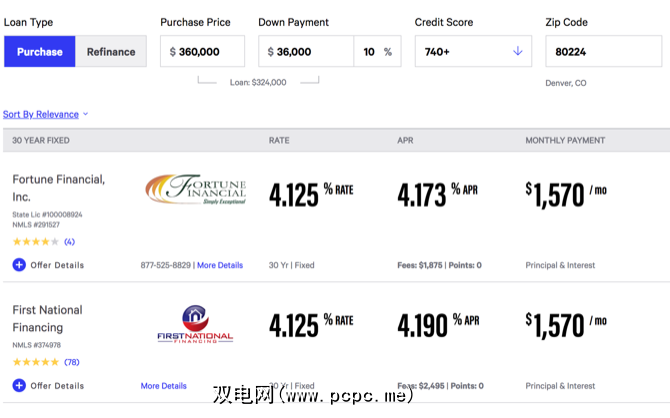Click the Denver, CO location text
The image size is (670, 418).
point(566,83)
